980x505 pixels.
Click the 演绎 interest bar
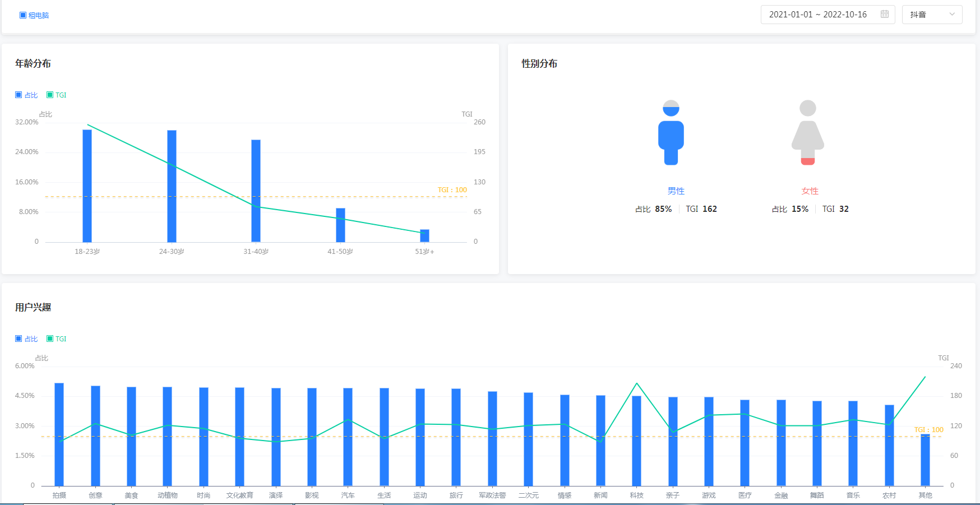tap(276, 437)
